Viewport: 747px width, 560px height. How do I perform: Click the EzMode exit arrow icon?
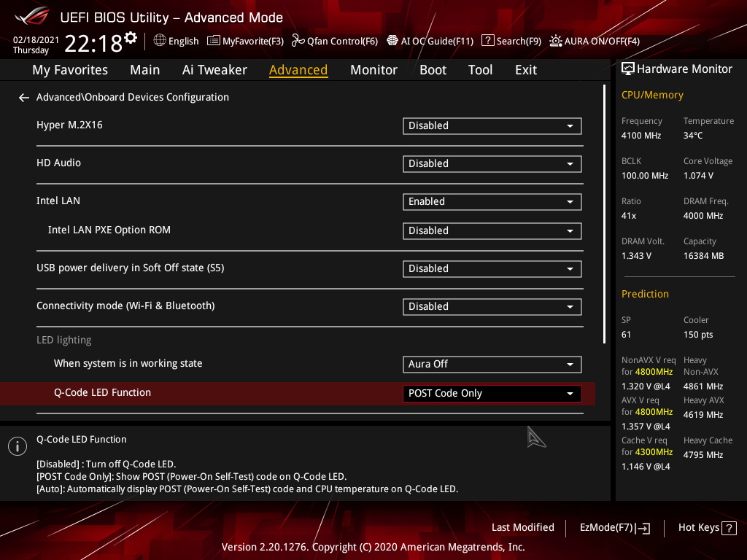[x=643, y=528]
